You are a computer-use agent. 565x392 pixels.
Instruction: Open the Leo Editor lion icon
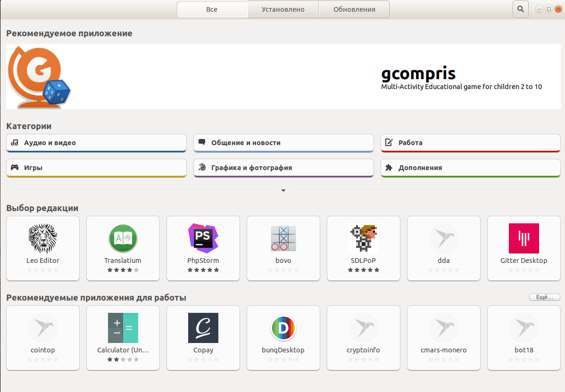pyautogui.click(x=43, y=238)
